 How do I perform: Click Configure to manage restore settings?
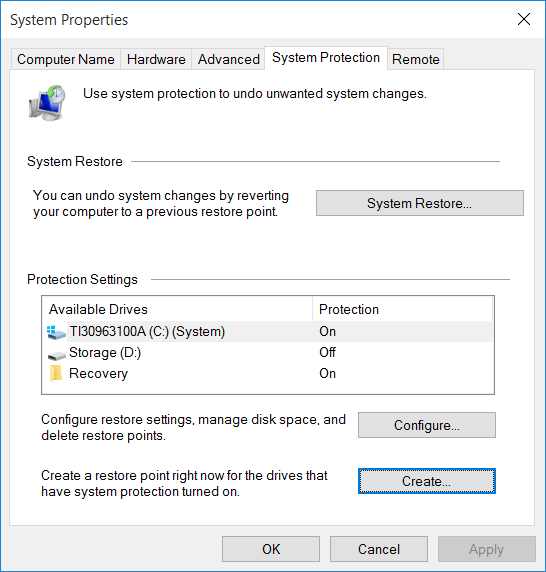pyautogui.click(x=427, y=425)
